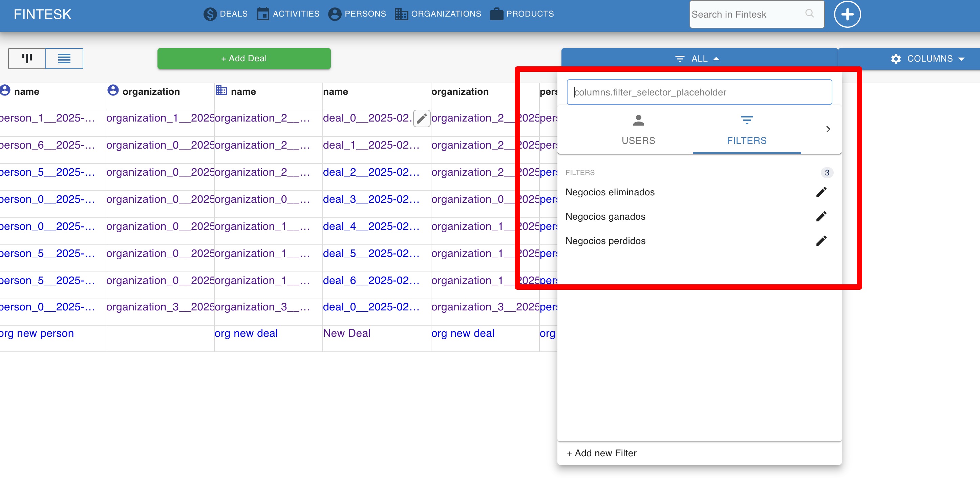
Task: Go to ORGANIZATIONS menu label
Action: [446, 14]
